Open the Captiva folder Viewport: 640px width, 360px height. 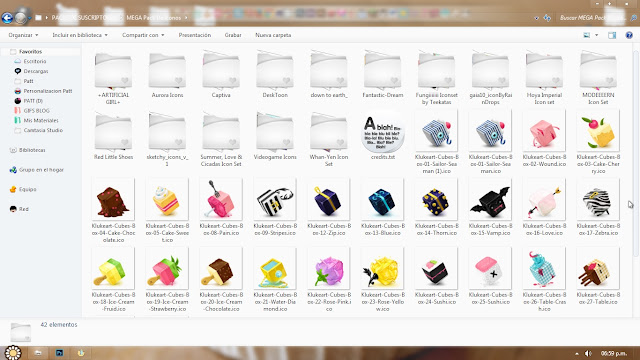(x=221, y=75)
